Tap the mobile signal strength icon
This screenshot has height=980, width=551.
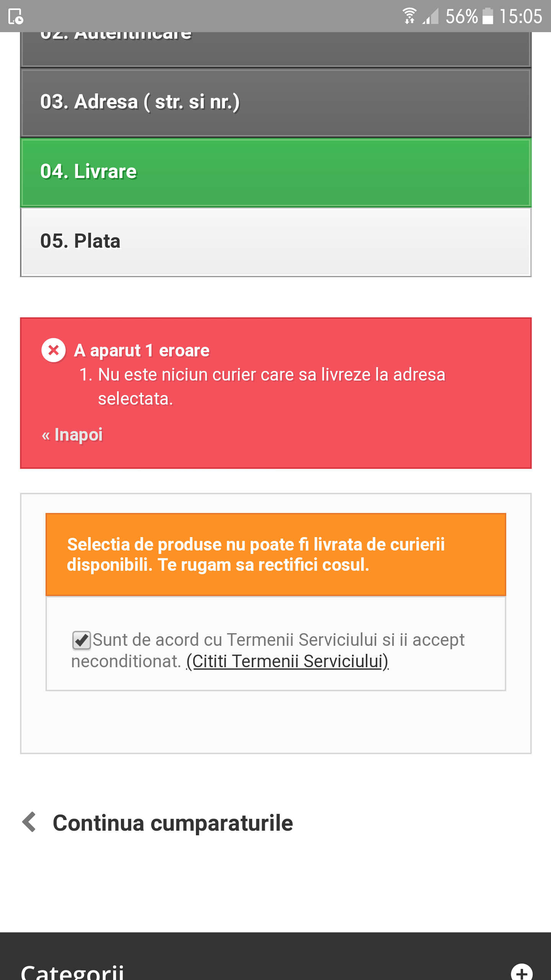431,16
